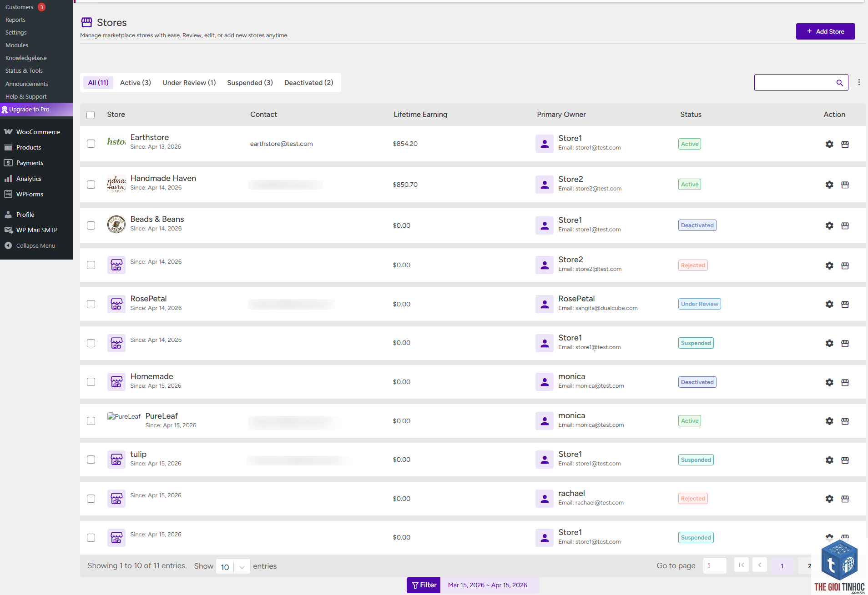Click storefront icon in Handmade Haven row
Screen dimensions: 868x595
845,185
